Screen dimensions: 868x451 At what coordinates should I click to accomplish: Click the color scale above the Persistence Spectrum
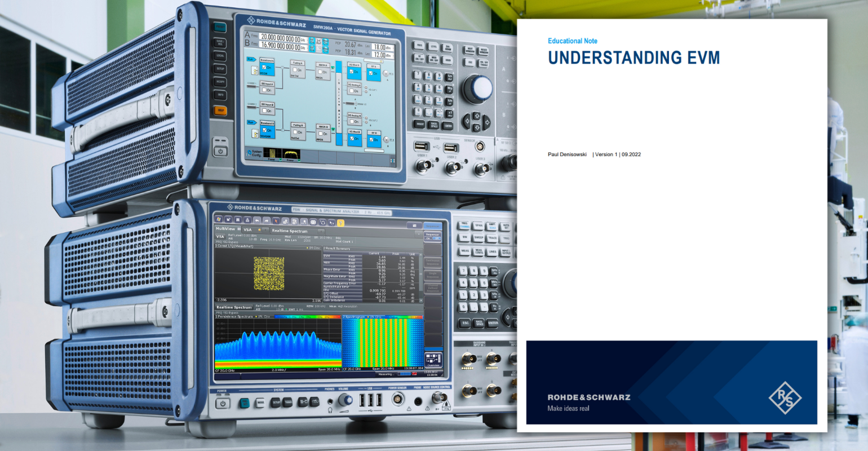click(x=307, y=316)
